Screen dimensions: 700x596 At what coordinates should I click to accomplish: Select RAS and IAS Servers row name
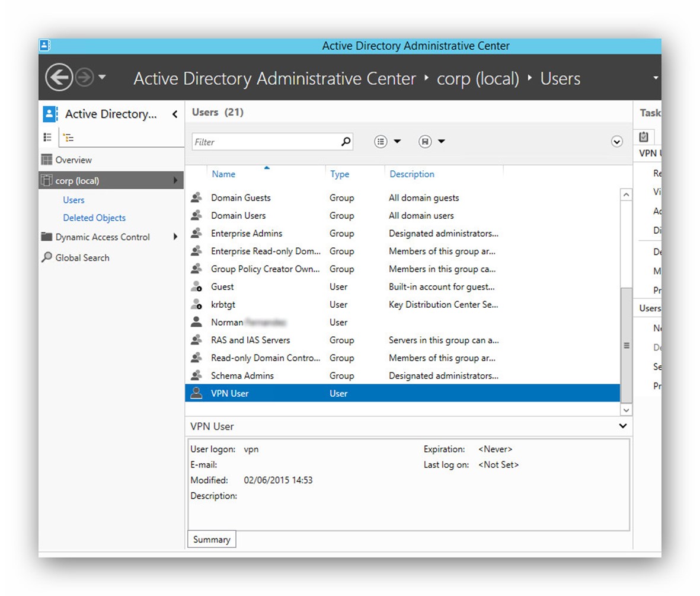click(x=251, y=340)
